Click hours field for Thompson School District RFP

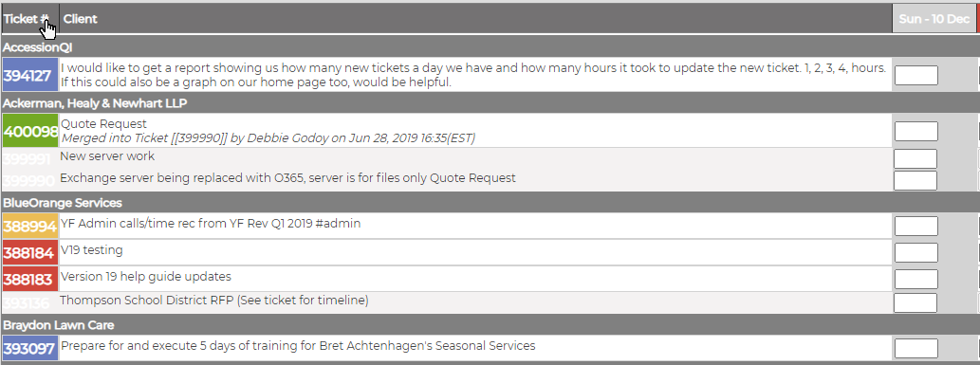click(915, 302)
